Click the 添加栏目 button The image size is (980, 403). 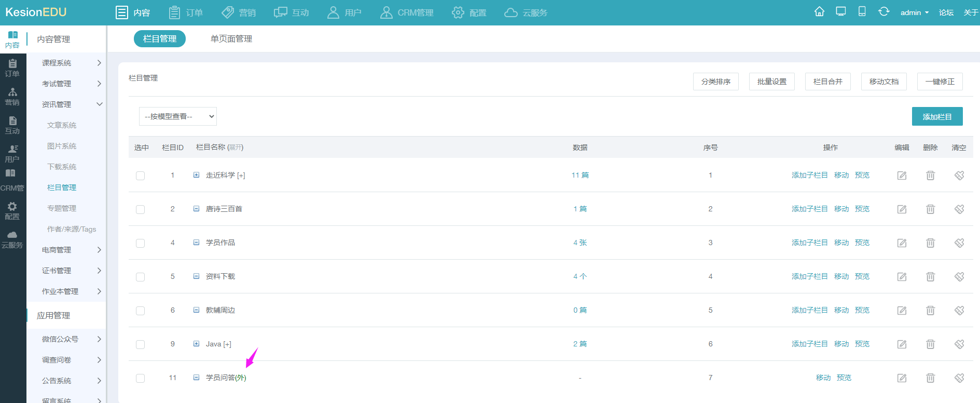(x=937, y=116)
